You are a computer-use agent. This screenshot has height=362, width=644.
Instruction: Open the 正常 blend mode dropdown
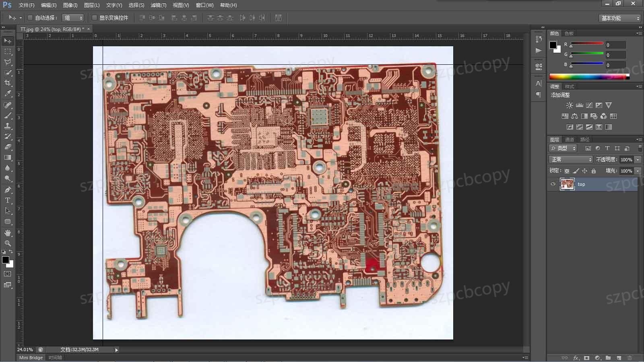(x=571, y=160)
